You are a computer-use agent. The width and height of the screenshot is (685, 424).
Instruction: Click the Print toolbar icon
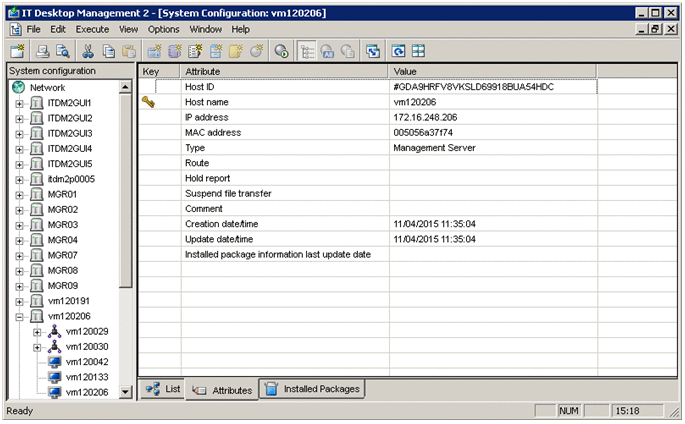(43, 50)
